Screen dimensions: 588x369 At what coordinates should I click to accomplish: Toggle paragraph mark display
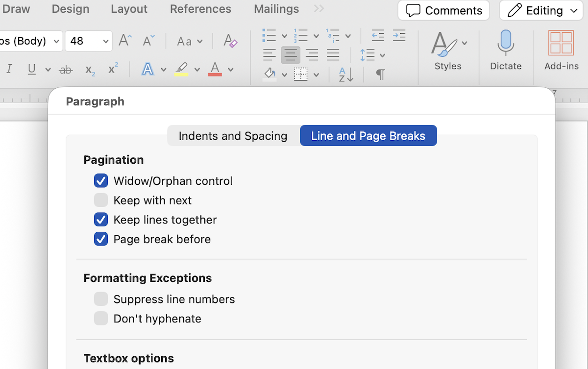tap(381, 74)
